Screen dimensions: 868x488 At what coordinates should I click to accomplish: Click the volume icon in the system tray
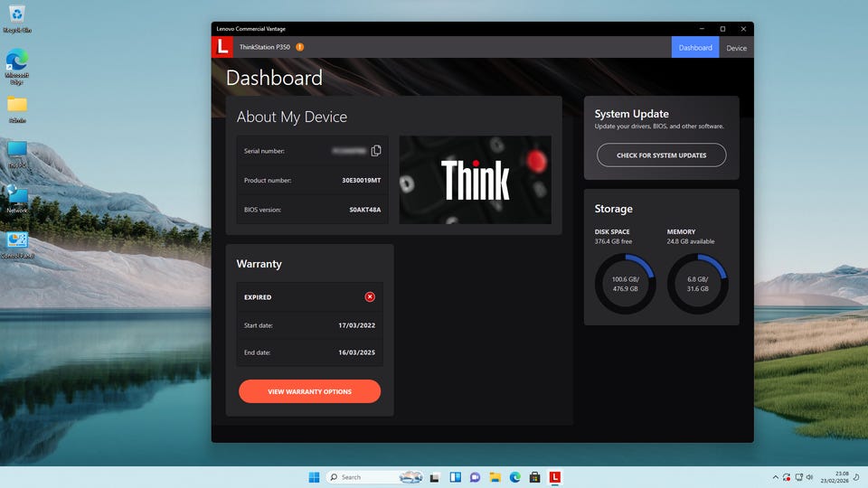click(x=808, y=477)
